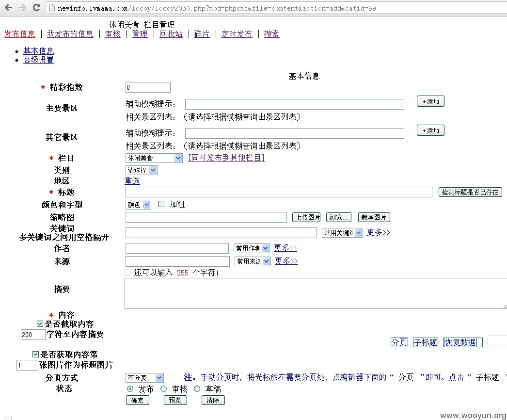Click the 张图片 number input field
This screenshot has height=420, width=507.
[x=27, y=365]
